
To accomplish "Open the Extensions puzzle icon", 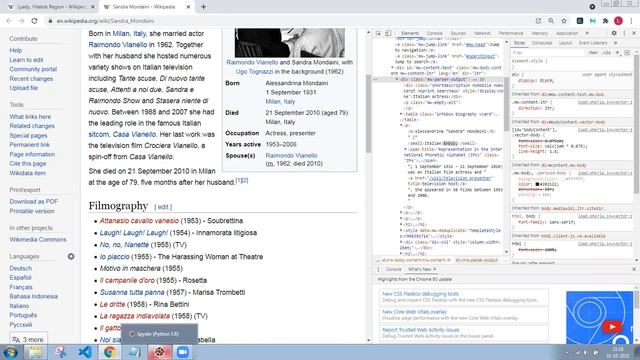I will coord(605,21).
